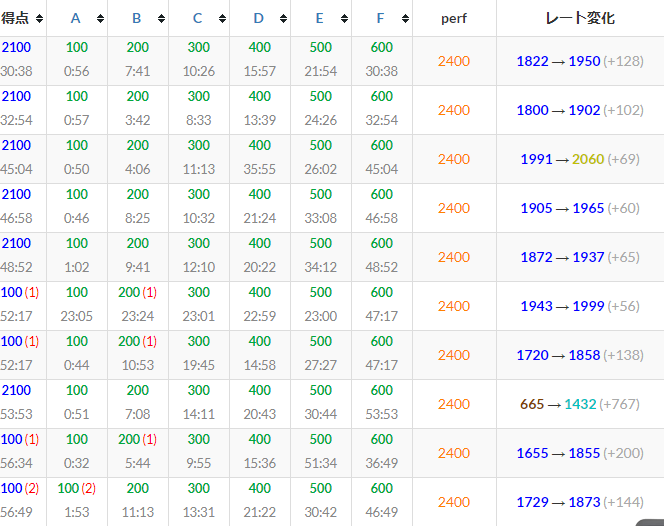Click the F time 46:49
Image resolution: width=664 pixels, height=526 pixels.
tap(382, 512)
